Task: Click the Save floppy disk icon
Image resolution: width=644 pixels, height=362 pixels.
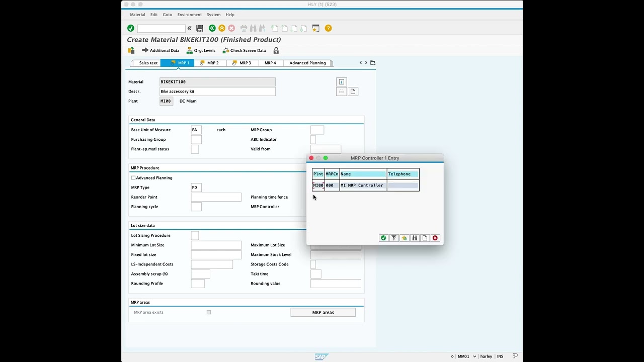Action: (x=200, y=28)
